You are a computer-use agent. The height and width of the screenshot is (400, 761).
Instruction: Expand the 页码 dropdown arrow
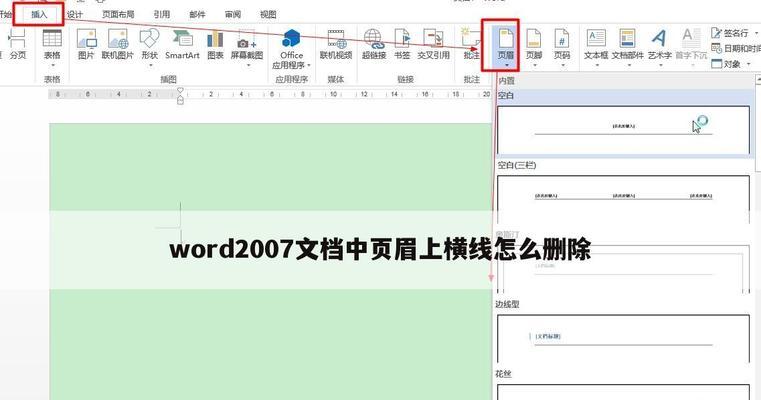point(562,65)
